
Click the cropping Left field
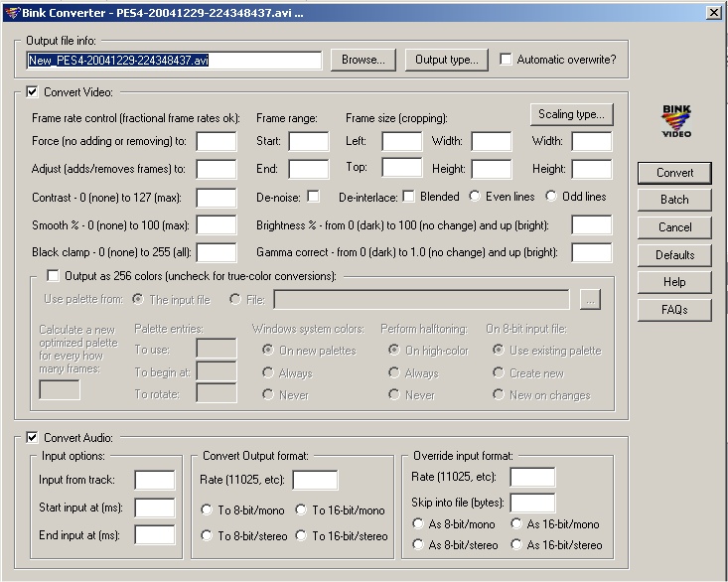(x=402, y=142)
